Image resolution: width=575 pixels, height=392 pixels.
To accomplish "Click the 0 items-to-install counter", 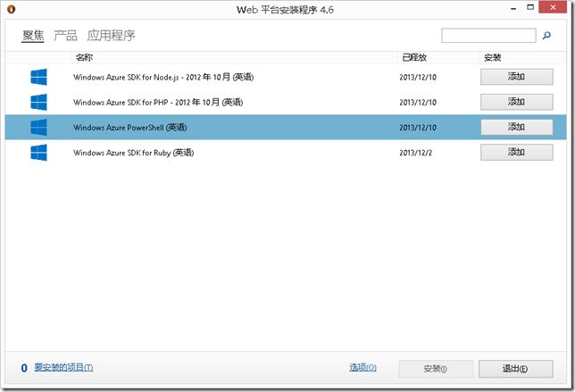I will point(24,368).
